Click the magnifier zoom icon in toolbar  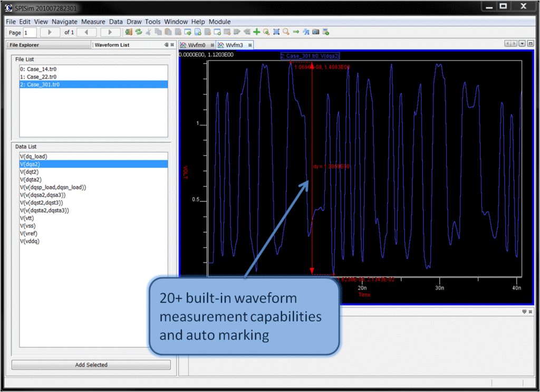click(286, 32)
